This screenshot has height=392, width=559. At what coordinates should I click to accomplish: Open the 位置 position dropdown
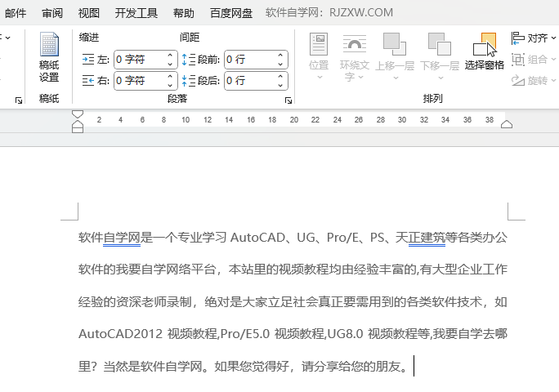(x=319, y=56)
